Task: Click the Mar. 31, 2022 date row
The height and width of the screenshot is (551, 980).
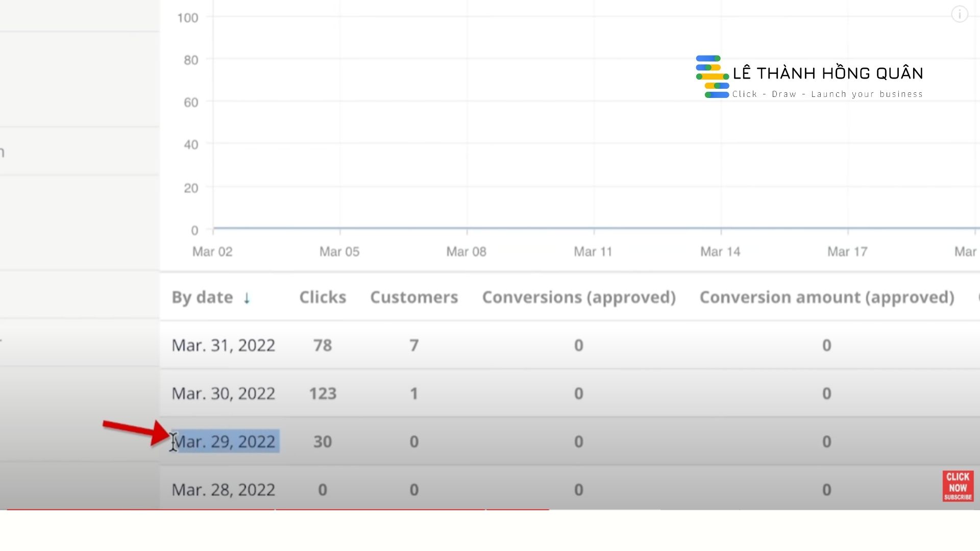Action: [x=223, y=345]
